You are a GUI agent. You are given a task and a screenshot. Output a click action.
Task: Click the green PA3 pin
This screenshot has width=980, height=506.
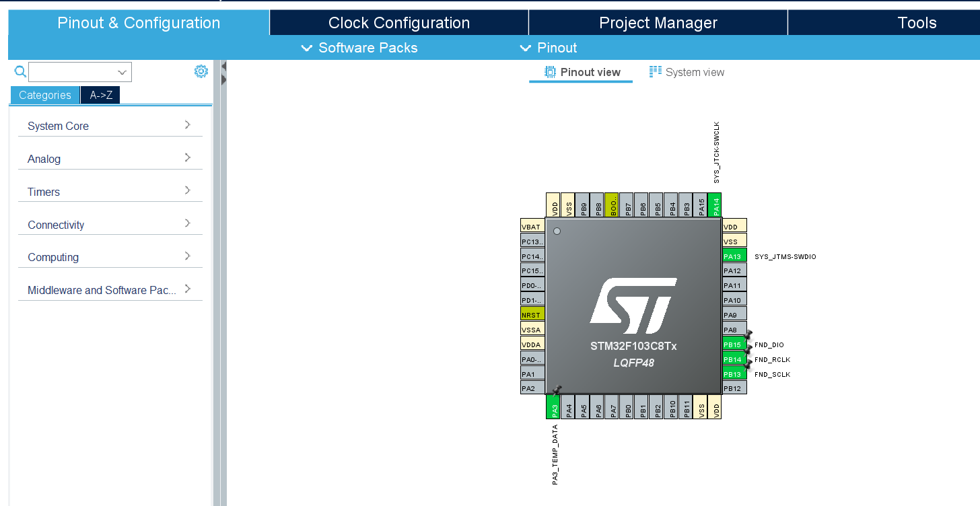coord(553,407)
